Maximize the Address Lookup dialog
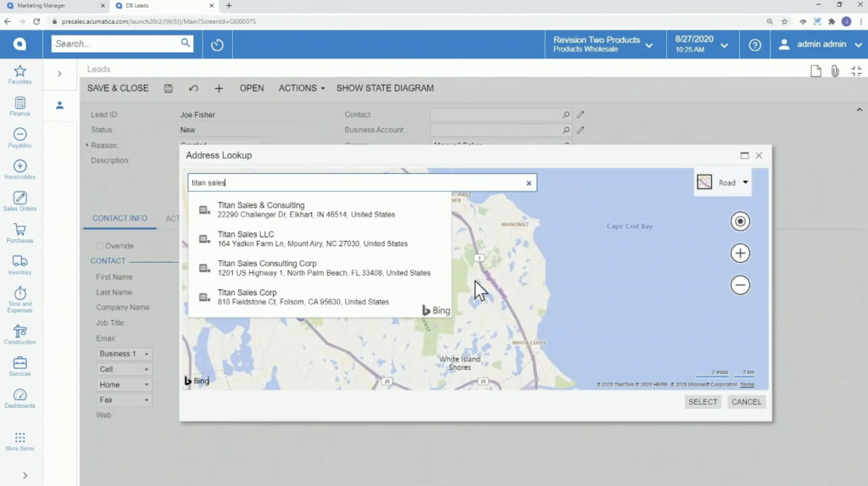Image resolution: width=868 pixels, height=486 pixels. pos(744,156)
